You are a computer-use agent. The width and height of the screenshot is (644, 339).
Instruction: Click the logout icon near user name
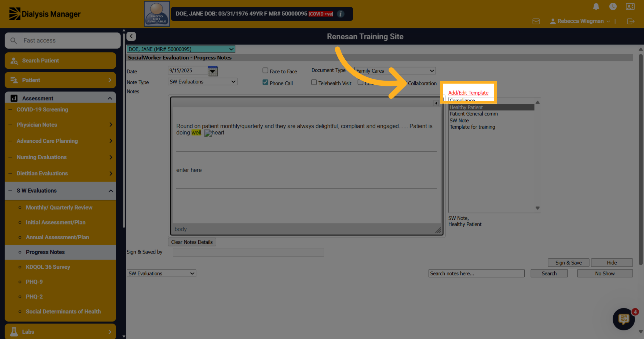(x=631, y=21)
